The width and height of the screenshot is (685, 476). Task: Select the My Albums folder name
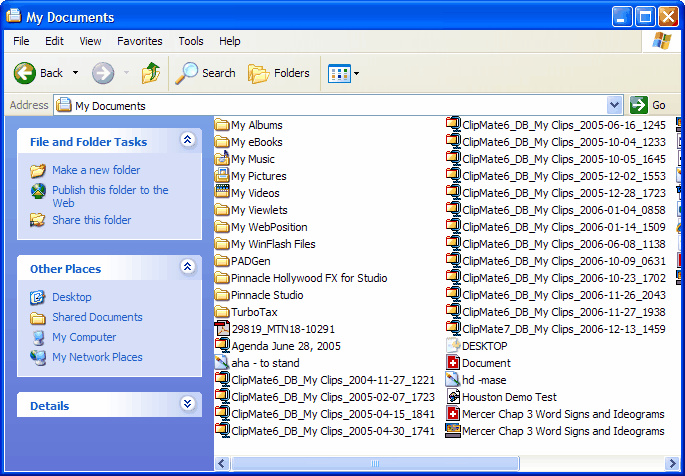(x=256, y=125)
